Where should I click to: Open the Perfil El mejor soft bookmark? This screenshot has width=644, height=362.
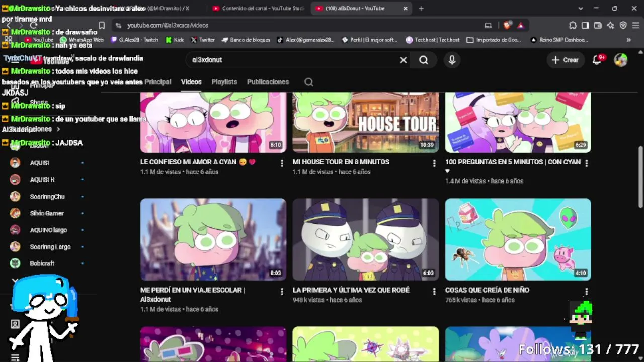pyautogui.click(x=370, y=40)
